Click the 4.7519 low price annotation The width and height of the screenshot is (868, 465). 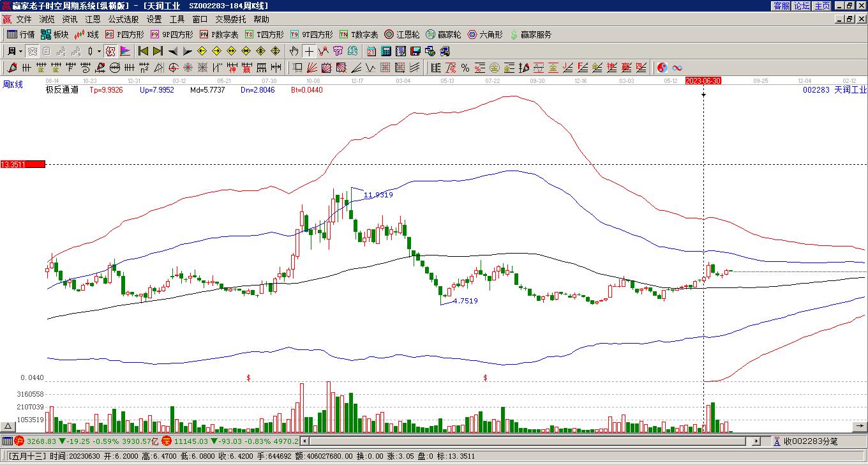click(x=465, y=301)
